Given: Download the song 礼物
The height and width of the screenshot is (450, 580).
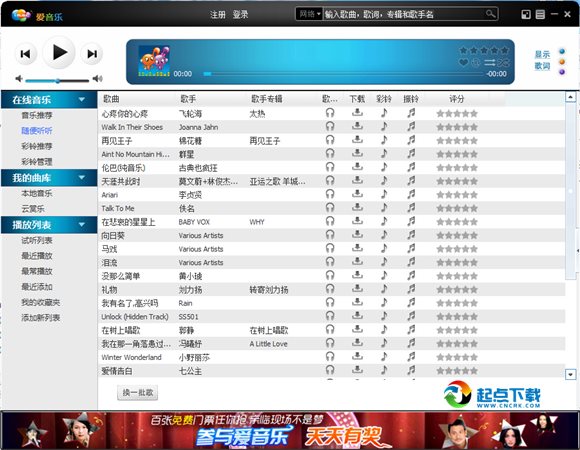Looking at the screenshot, I should pyautogui.click(x=357, y=289).
